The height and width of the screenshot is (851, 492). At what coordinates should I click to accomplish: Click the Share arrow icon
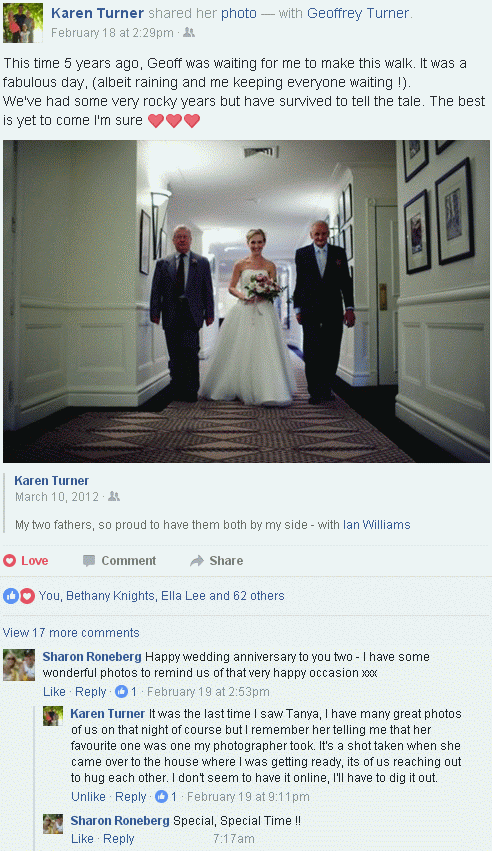tap(196, 561)
